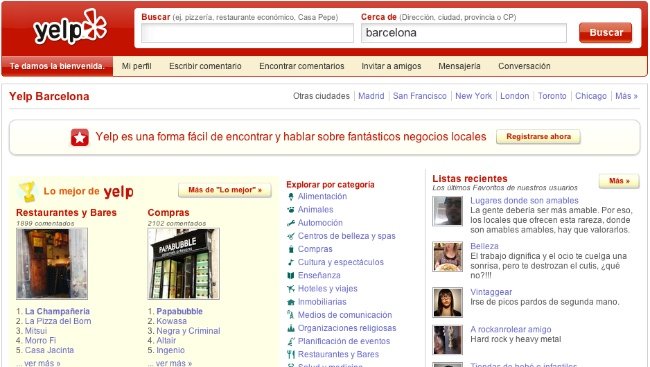Click the Alimentación category icon
The height and width of the screenshot is (367, 650).
(291, 197)
